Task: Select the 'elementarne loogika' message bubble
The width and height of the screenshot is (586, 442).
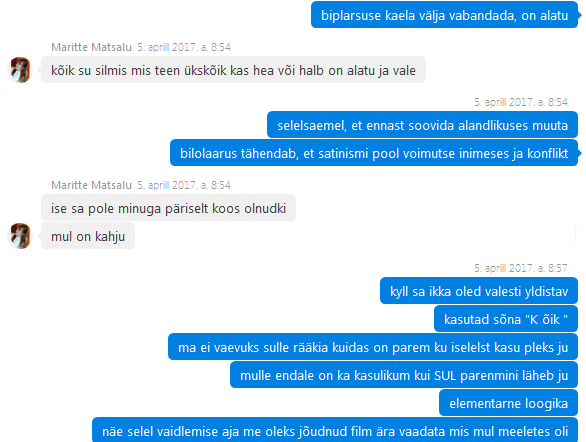Action: 508,403
